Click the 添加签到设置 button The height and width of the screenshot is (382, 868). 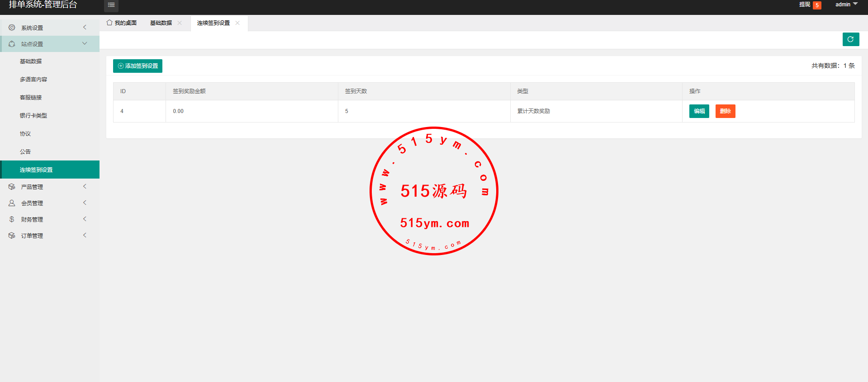[138, 66]
